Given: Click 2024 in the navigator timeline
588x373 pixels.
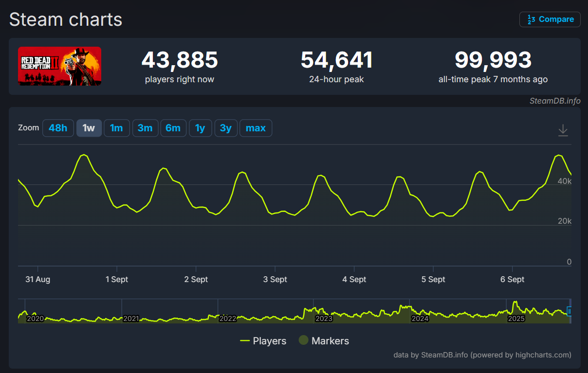Looking at the screenshot, I should (x=420, y=319).
